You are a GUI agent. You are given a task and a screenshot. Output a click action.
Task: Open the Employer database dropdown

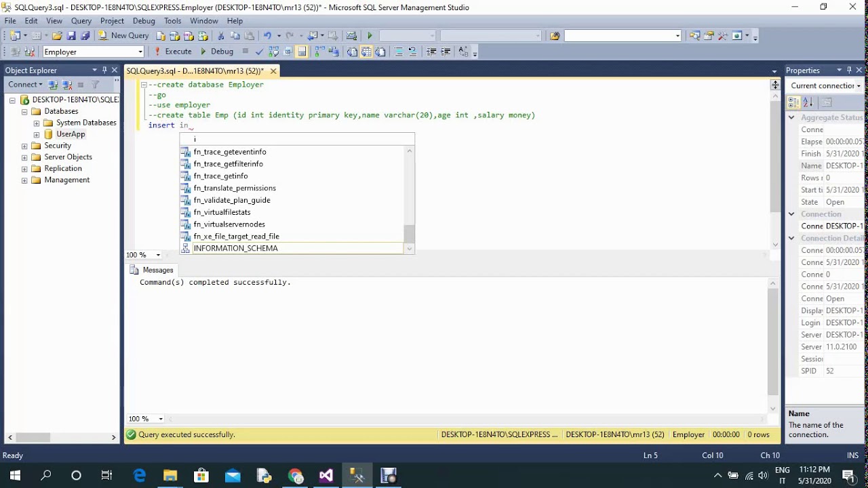pyautogui.click(x=140, y=52)
